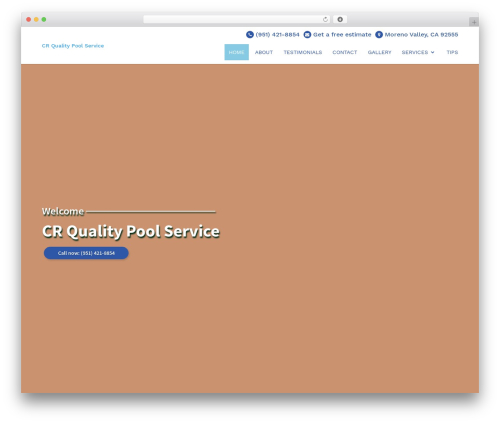Open the GALLERY page

coord(379,52)
